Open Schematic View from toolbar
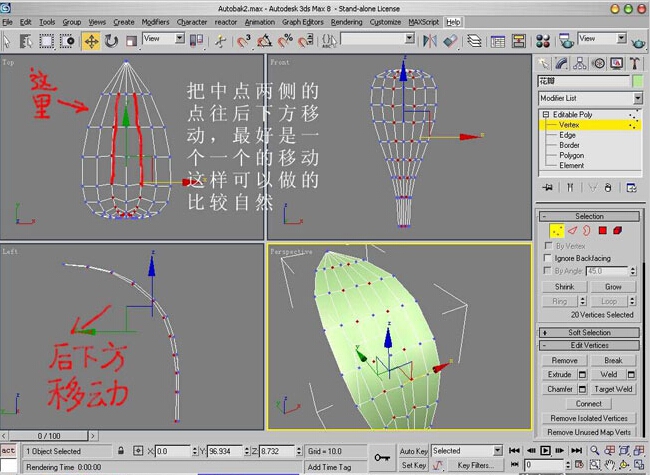 [x=518, y=41]
